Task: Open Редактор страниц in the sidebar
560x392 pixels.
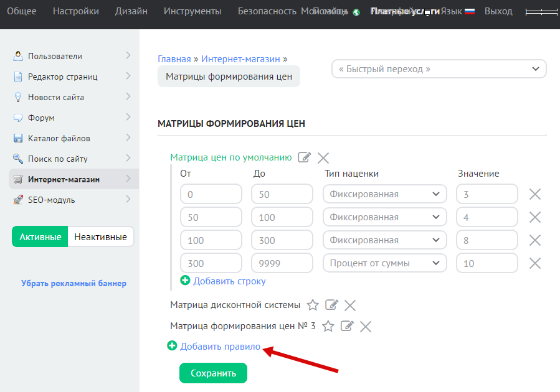Action: pyautogui.click(x=62, y=77)
